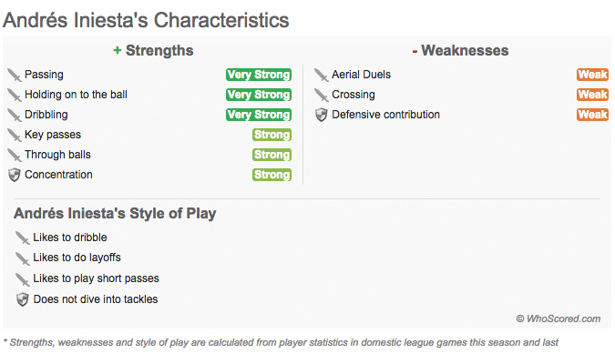Click the sword icon next to Likes to dribble
The image size is (615, 364).
(x=23, y=238)
